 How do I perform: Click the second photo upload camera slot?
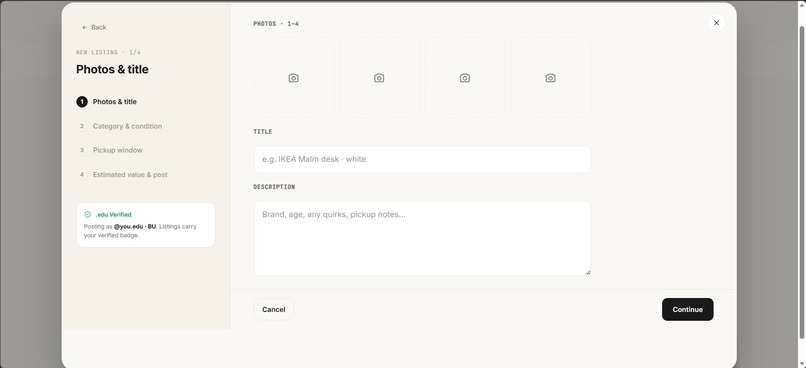(379, 78)
